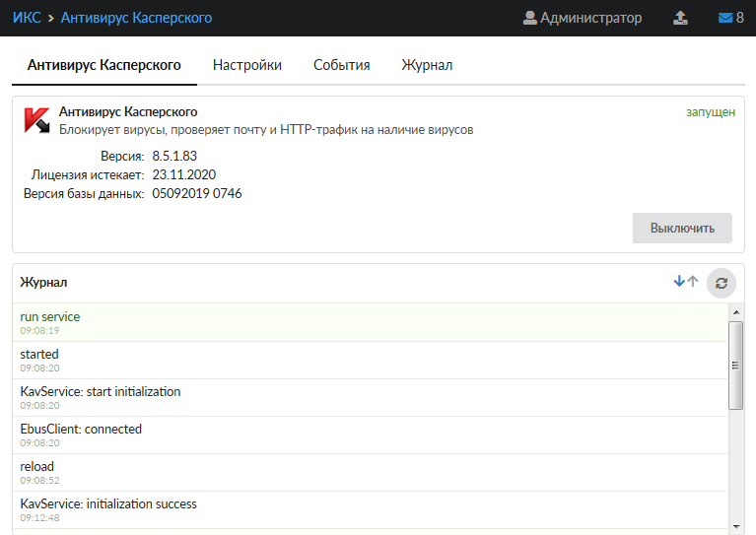This screenshot has height=535, width=756.
Task: Click the 'запущен' status label
Action: click(x=711, y=111)
